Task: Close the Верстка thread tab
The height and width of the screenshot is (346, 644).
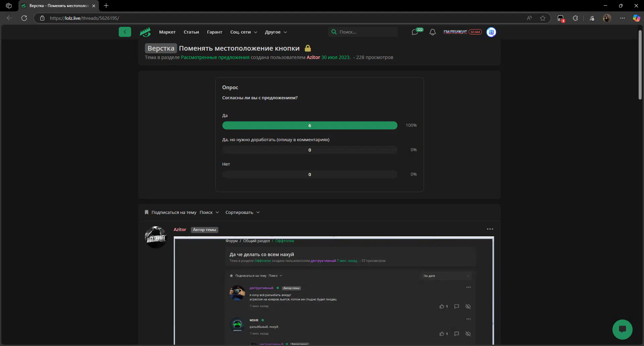Action: coord(94,6)
